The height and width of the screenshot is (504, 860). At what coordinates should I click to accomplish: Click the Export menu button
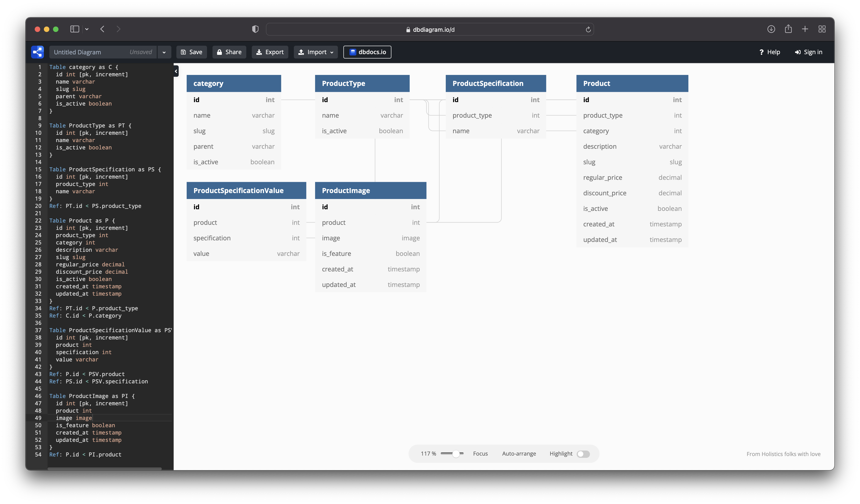pyautogui.click(x=270, y=52)
